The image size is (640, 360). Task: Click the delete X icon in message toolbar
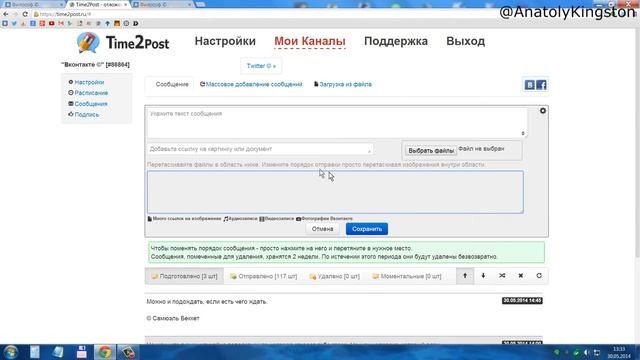tap(521, 276)
